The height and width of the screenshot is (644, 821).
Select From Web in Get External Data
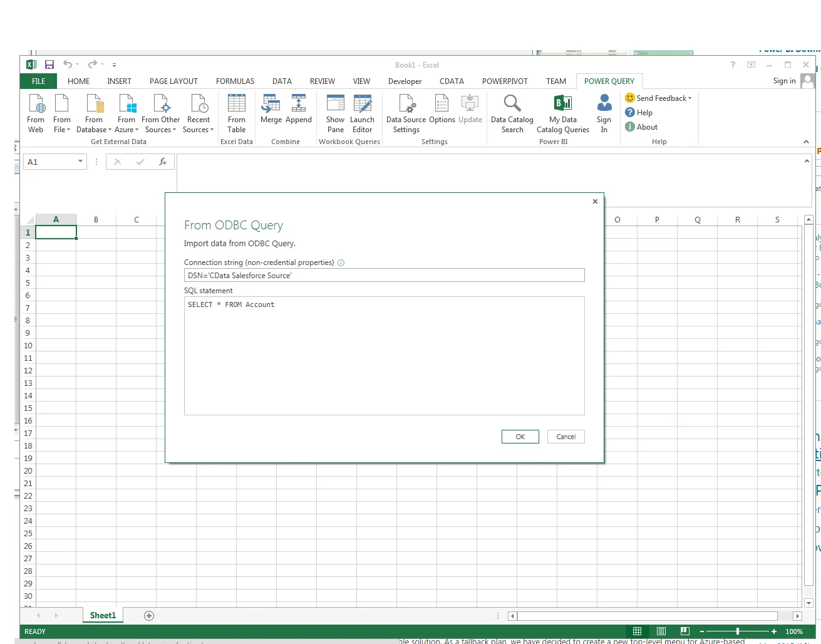(35, 113)
